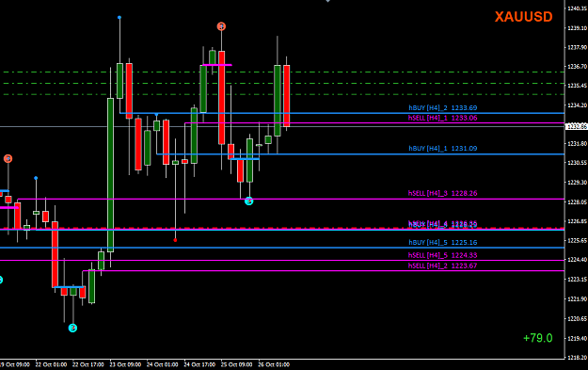Click the 22 Oct 17:00 time label
The width and height of the screenshot is (588, 370).
coord(88,364)
